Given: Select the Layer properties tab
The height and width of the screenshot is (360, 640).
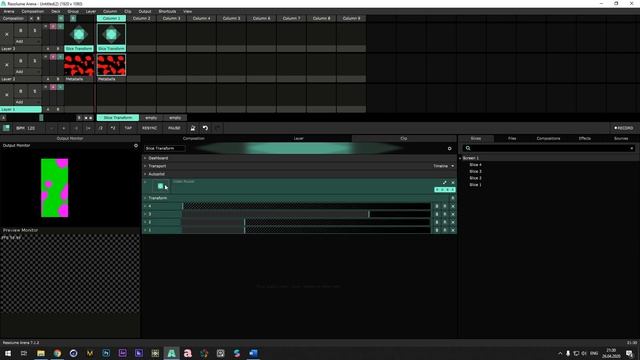Looking at the screenshot, I should click(x=299, y=138).
